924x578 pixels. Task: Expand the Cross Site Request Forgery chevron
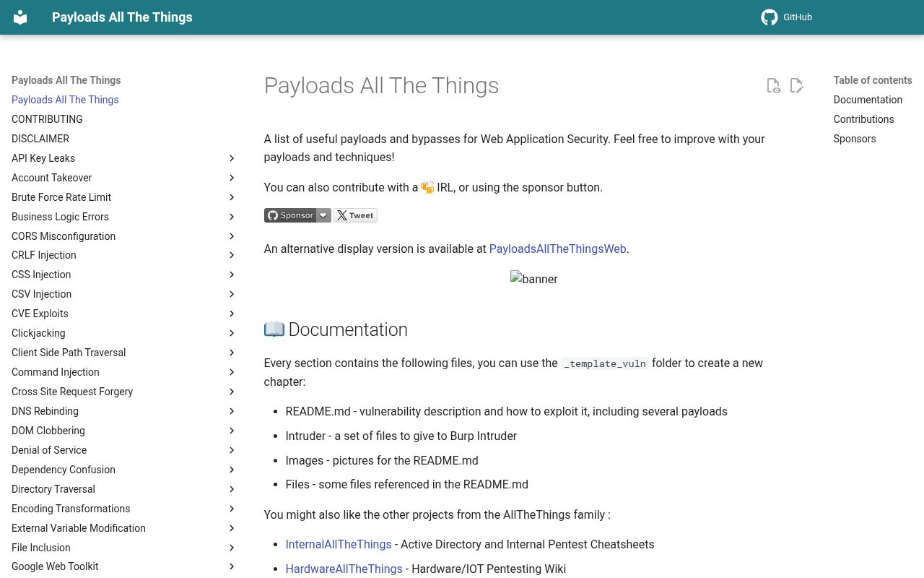(x=232, y=392)
